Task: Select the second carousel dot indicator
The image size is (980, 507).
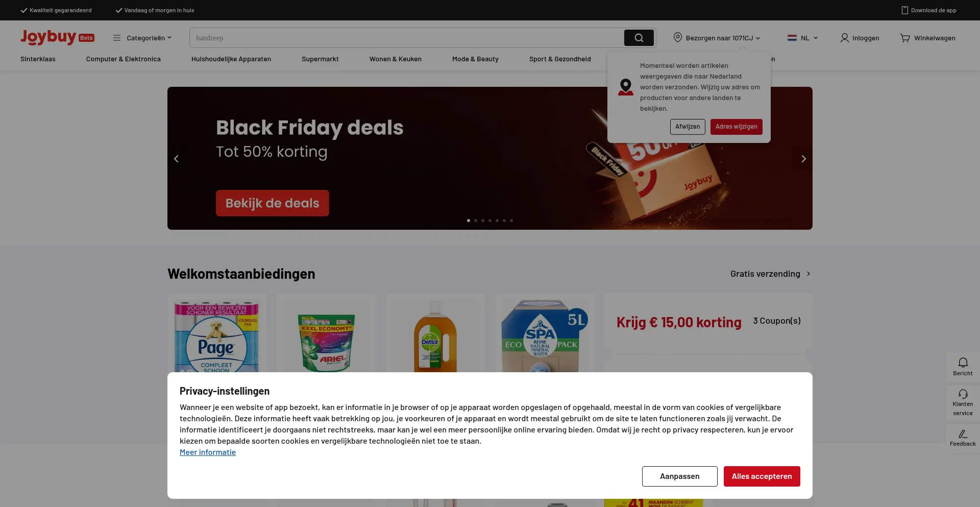Action: (476, 221)
